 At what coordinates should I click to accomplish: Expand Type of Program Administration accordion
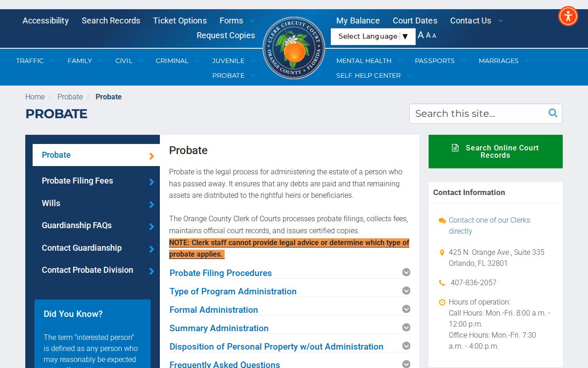(x=290, y=291)
